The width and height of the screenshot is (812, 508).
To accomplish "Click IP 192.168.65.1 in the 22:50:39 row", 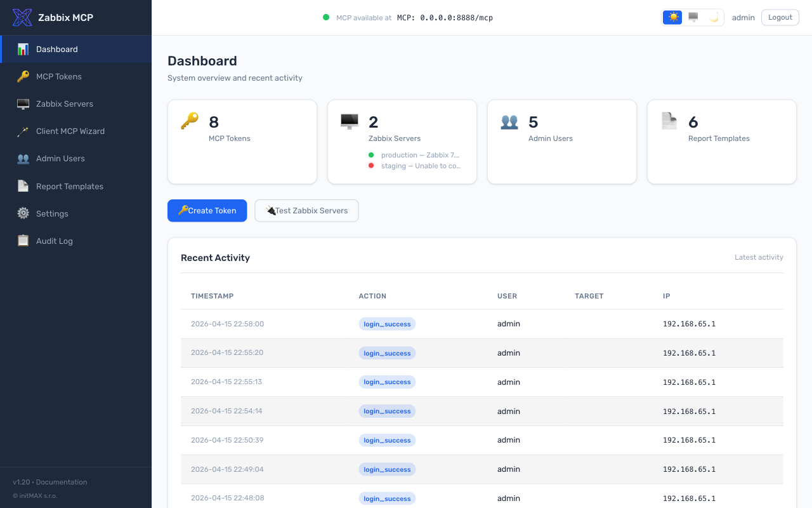I will coord(689,440).
